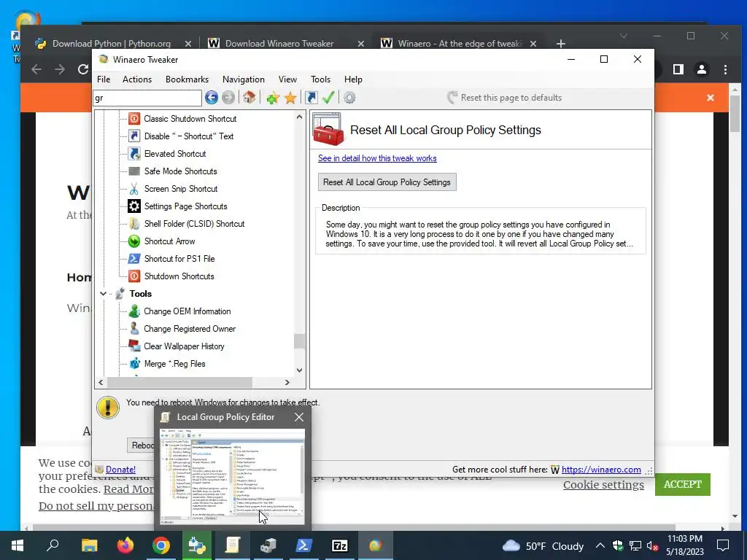Switch to Download Winaero Tweaker Chrome tab
The image size is (747, 560).
[x=279, y=43]
